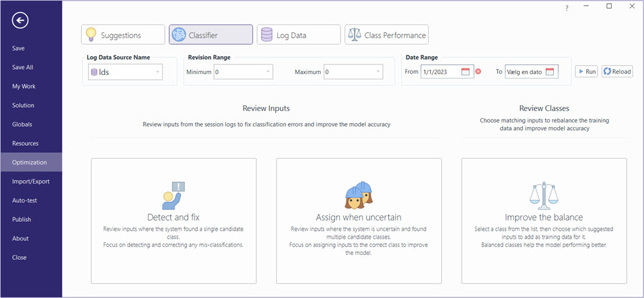644x298 pixels.
Task: Open Auto-test from the sidebar menu
Action: click(x=24, y=201)
